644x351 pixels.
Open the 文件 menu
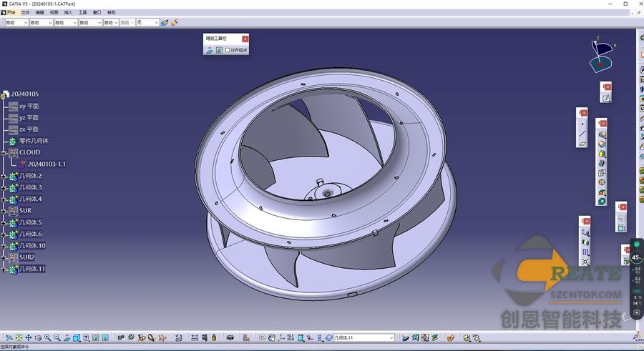pos(26,12)
